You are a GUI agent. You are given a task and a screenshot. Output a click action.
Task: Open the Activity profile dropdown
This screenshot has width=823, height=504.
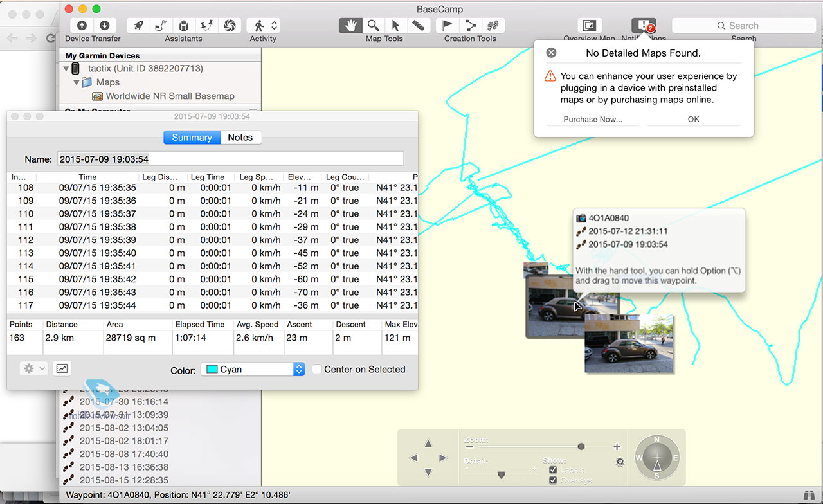[x=263, y=26]
